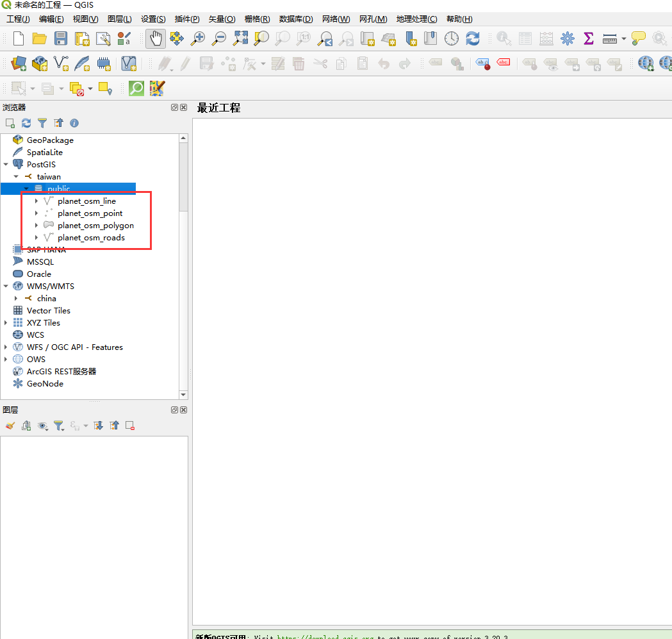
Task: Activate the Zoom In tool
Action: pyautogui.click(x=198, y=38)
